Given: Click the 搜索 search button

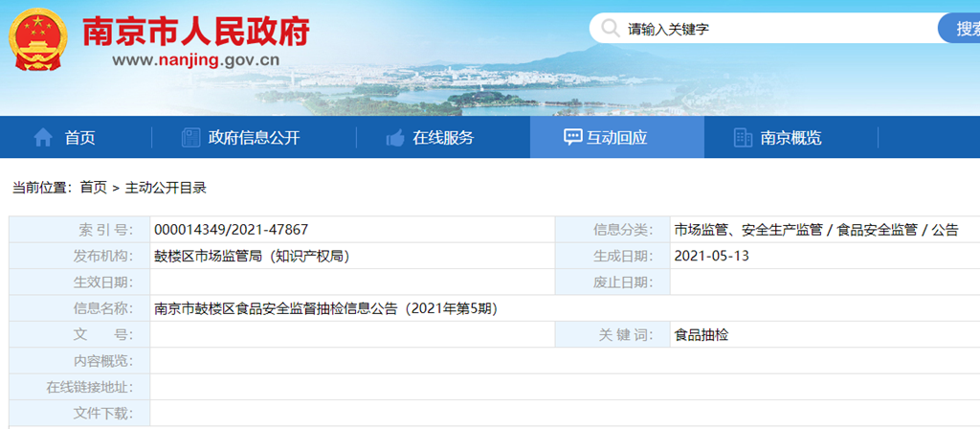Looking at the screenshot, I should 960,28.
